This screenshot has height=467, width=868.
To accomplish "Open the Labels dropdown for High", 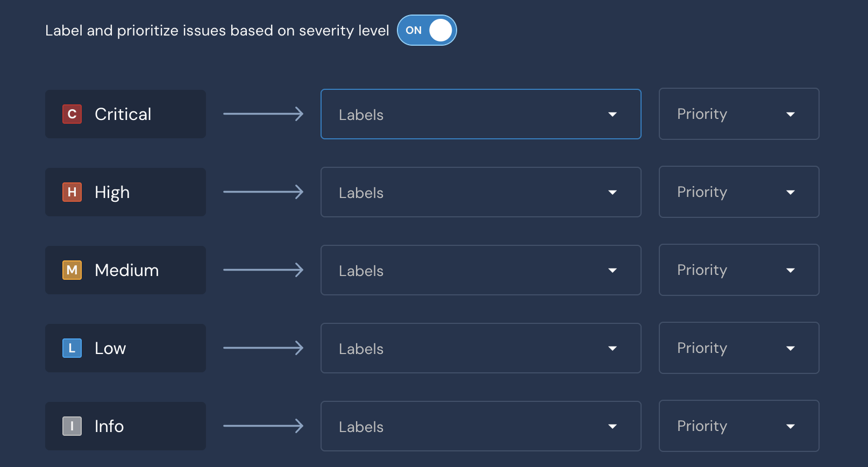I will tap(480, 192).
